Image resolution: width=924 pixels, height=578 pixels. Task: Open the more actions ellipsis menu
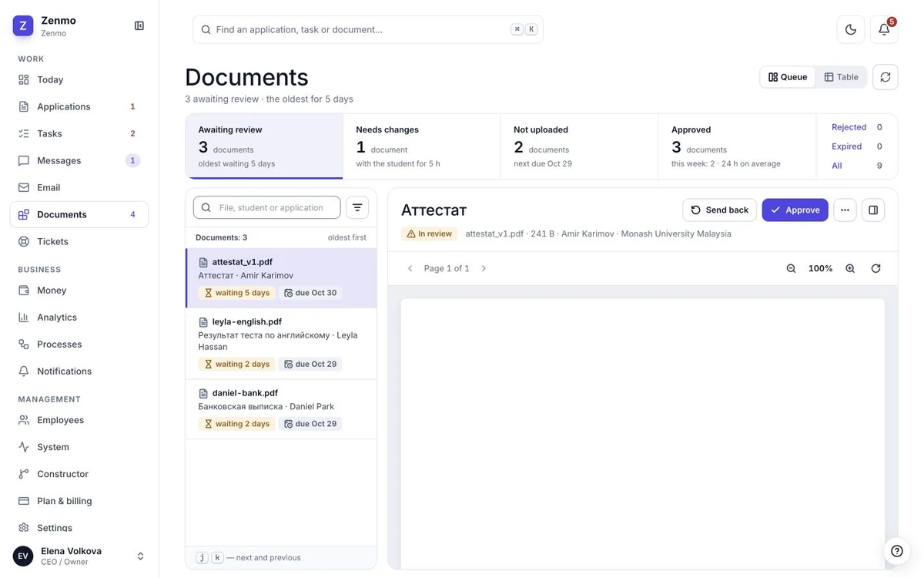[845, 210]
